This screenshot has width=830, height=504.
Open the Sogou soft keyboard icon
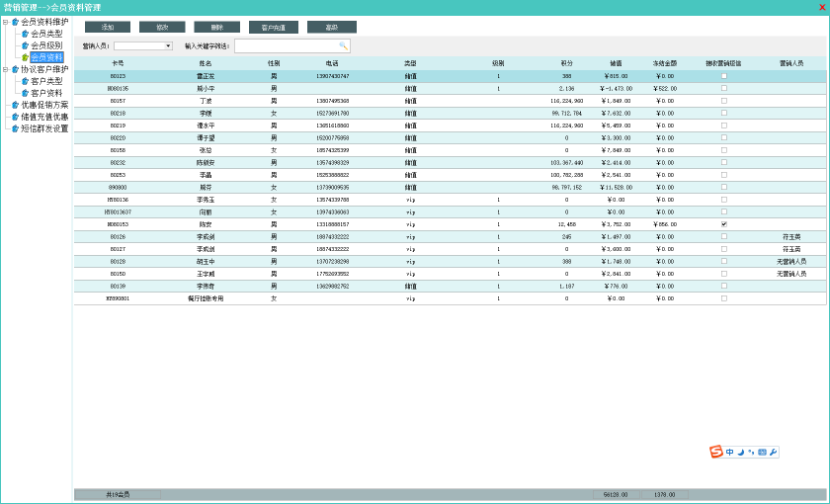pos(762,452)
